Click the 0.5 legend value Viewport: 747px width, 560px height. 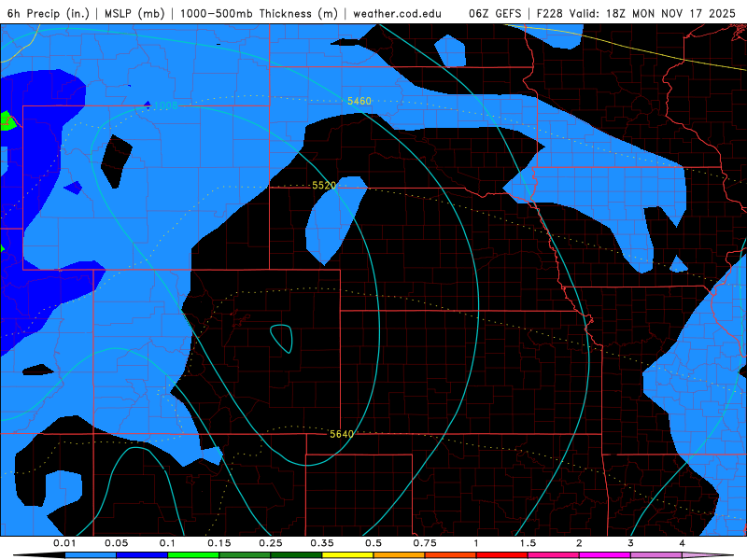(373, 543)
